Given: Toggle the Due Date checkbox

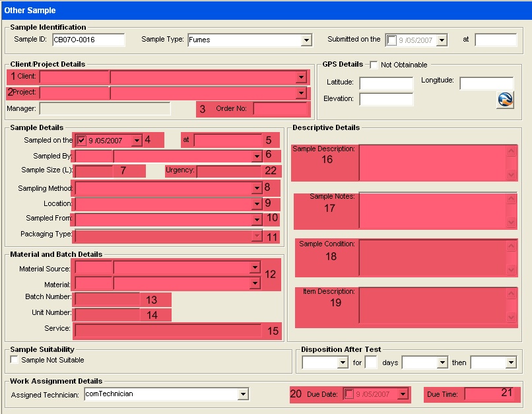Looking at the screenshot, I should click(x=350, y=394).
